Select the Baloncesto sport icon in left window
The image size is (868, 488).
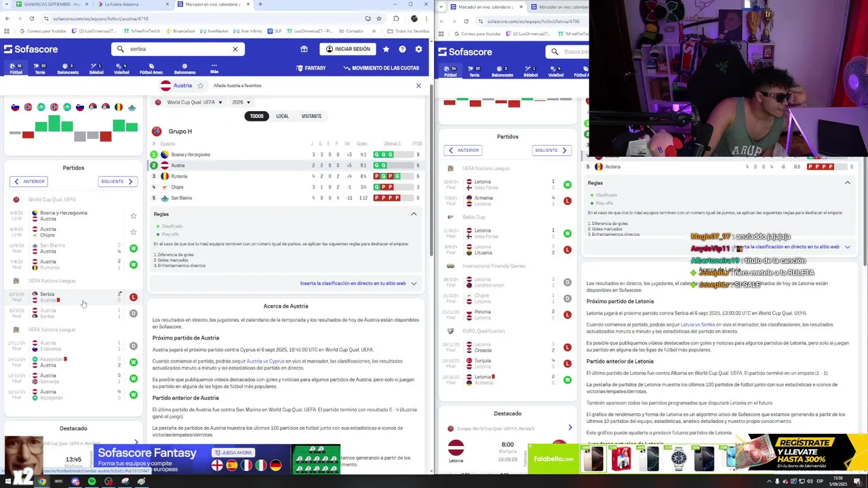point(68,68)
